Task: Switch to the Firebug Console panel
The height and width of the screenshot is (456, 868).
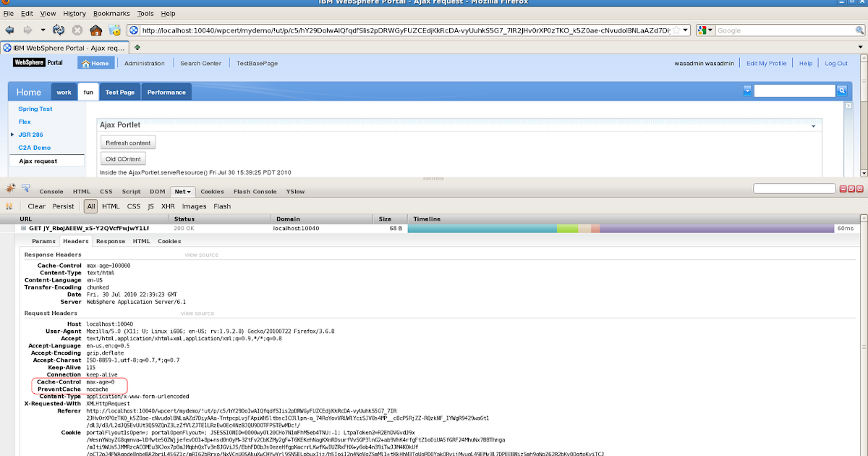Action: [51, 192]
